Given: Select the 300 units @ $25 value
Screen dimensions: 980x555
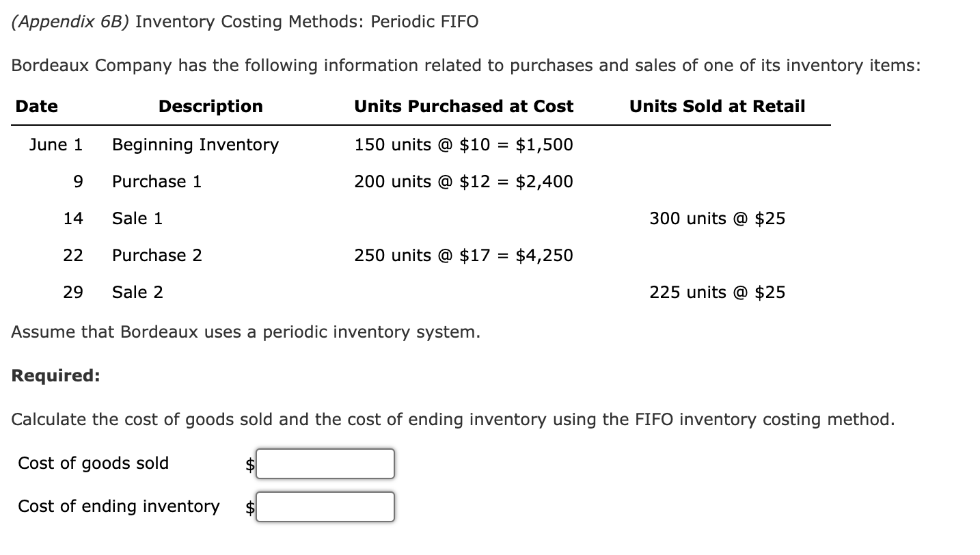Looking at the screenshot, I should (x=717, y=218).
